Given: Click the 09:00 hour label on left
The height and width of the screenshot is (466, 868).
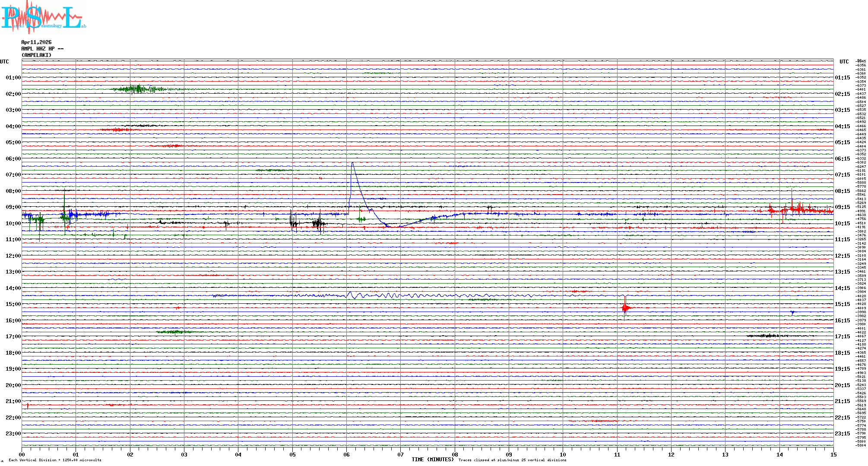Looking at the screenshot, I should pyautogui.click(x=13, y=207).
